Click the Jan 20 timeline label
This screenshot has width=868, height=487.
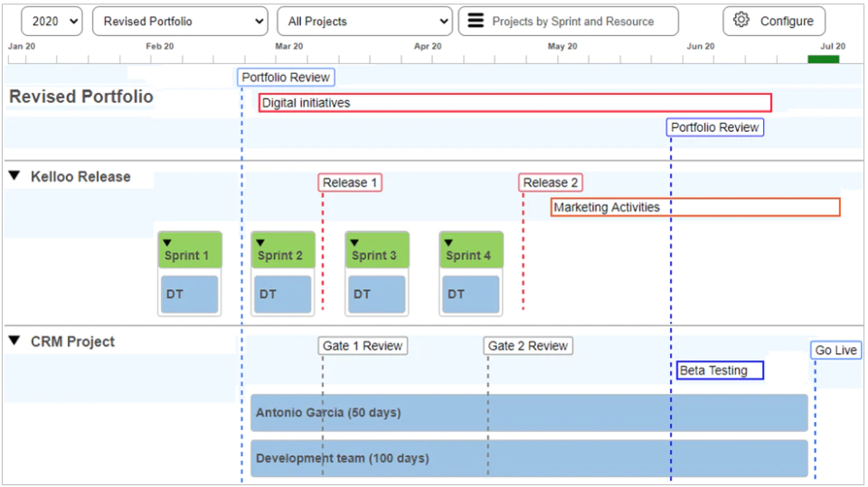[22, 46]
